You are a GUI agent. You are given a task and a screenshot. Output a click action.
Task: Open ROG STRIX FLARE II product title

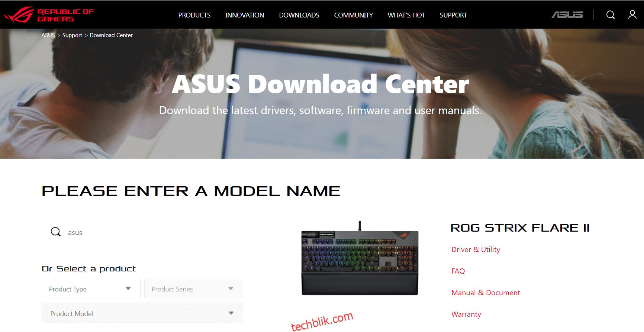pos(520,228)
